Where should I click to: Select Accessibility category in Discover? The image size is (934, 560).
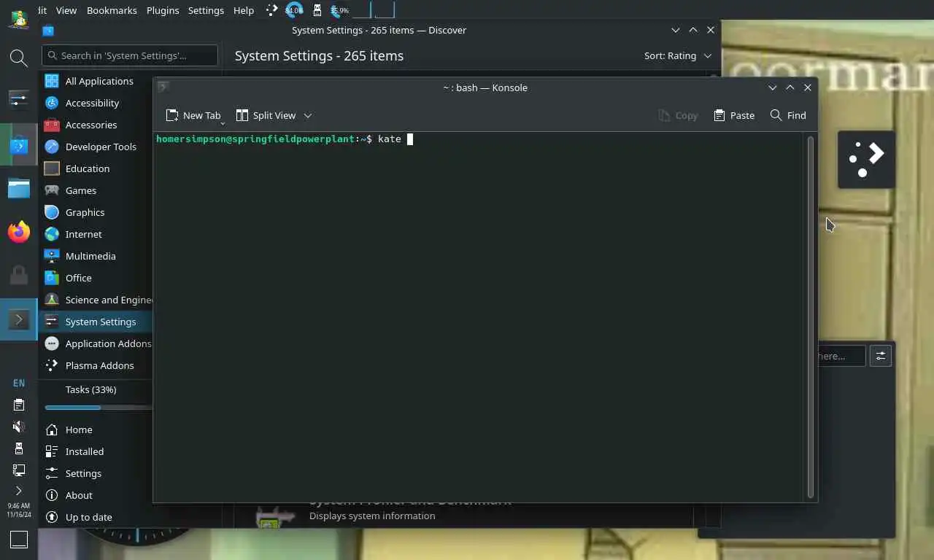(96, 103)
